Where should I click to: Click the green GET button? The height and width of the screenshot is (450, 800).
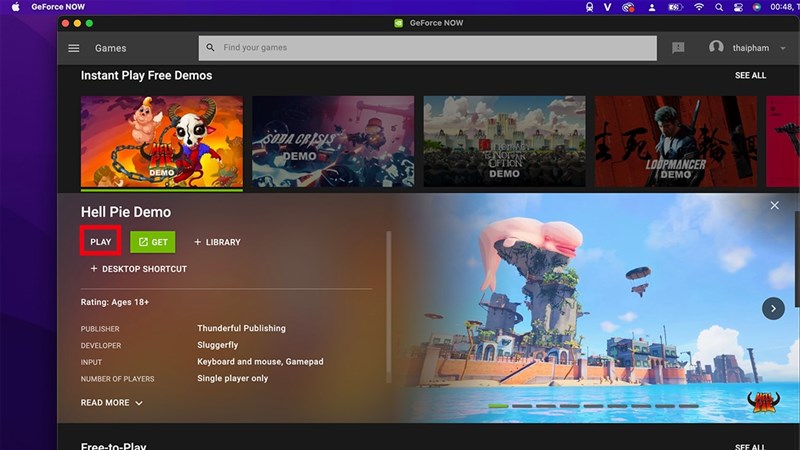click(153, 242)
